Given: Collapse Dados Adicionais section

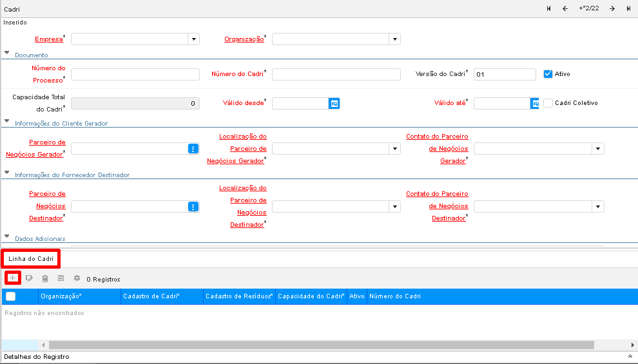Looking at the screenshot, I should click(x=7, y=236).
